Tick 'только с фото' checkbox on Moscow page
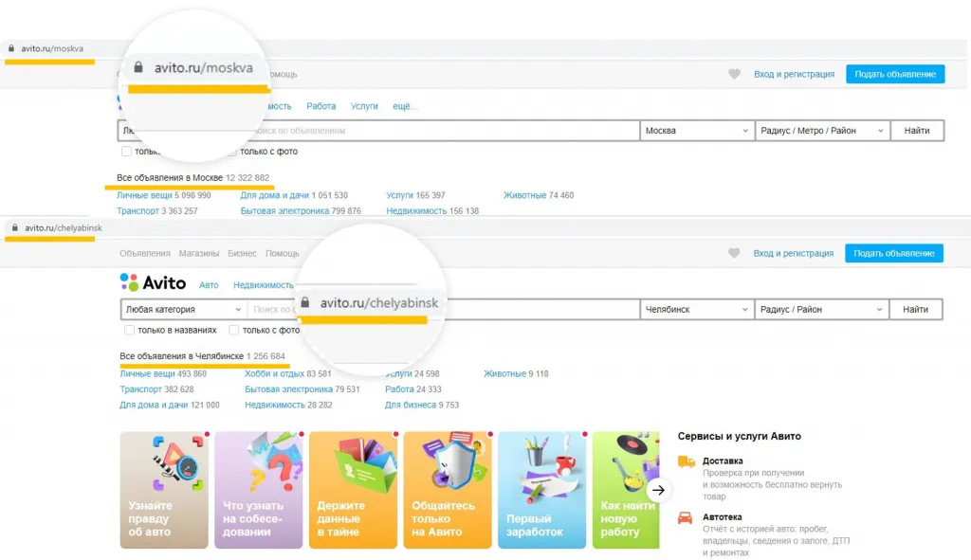Image resolution: width=971 pixels, height=560 pixels. [232, 152]
